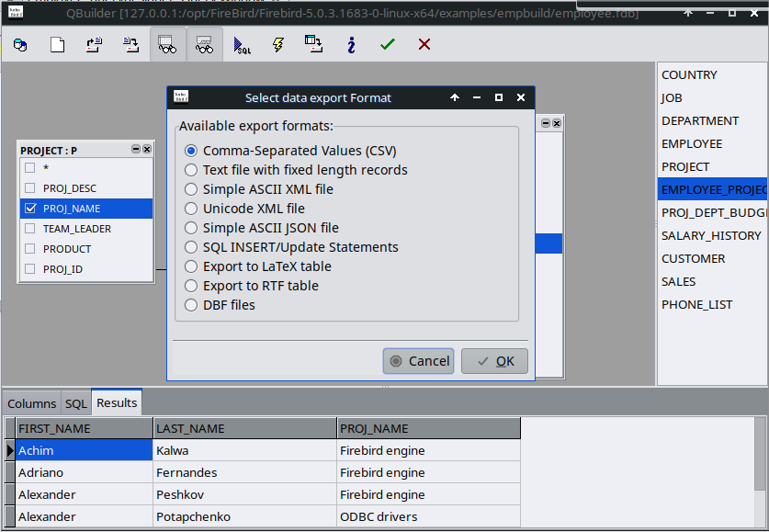This screenshot has width=769, height=532.
Task: Select the Peshkov last name cell
Action: point(244,494)
